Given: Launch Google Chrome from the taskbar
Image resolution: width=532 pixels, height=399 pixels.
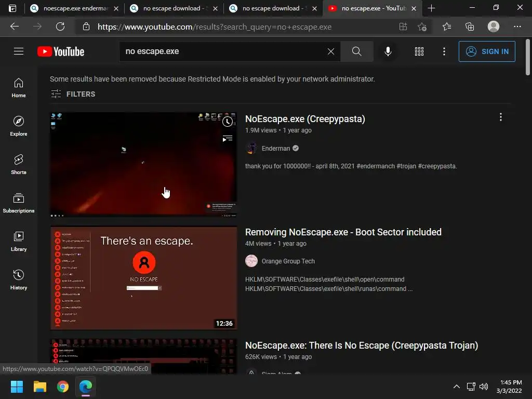Looking at the screenshot, I should 63,387.
